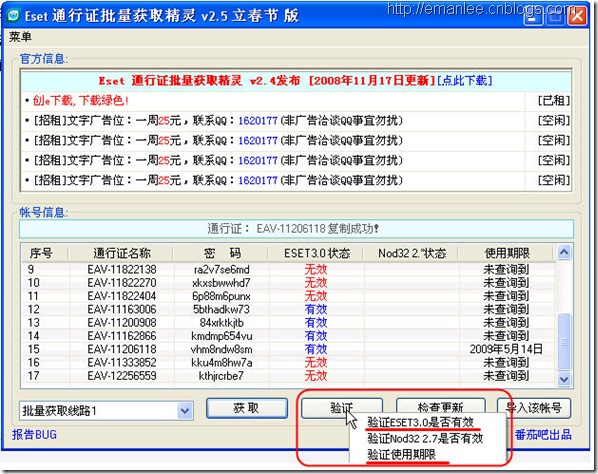Image resolution: width=598 pixels, height=474 pixels.
Task: Click the 2009年5月14日 expiry cell
Action: pos(506,349)
